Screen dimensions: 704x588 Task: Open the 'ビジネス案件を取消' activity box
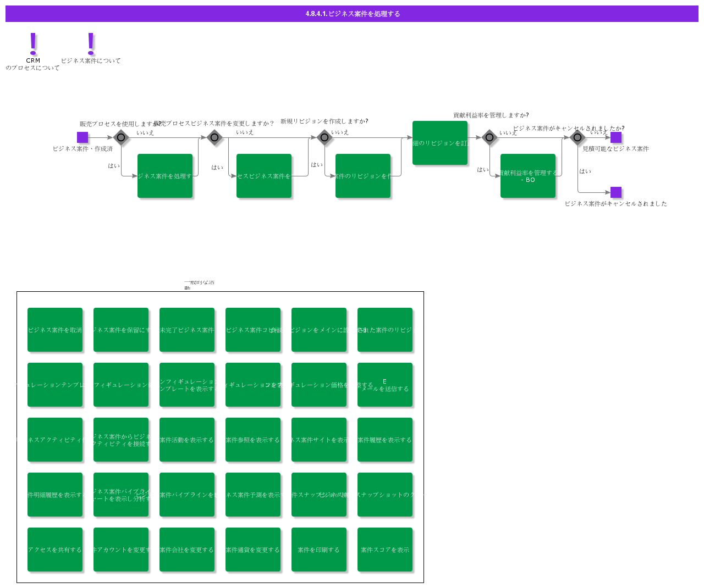point(55,330)
